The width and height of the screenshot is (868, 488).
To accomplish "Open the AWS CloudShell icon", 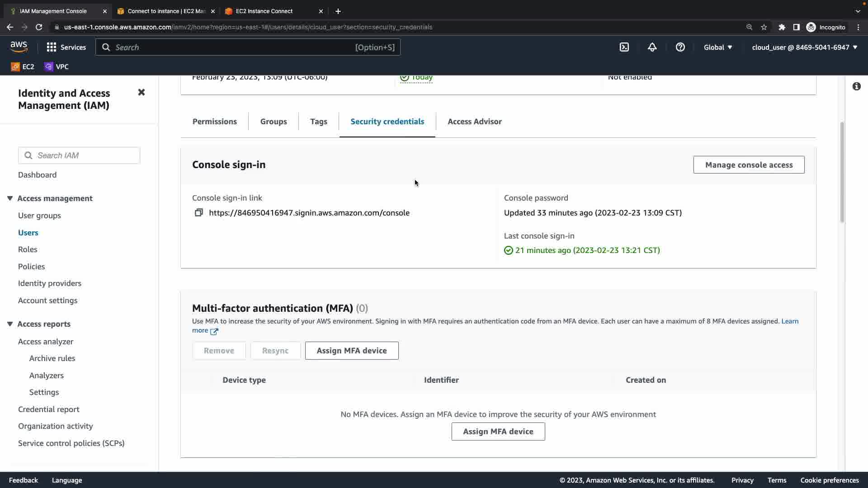I will (624, 47).
